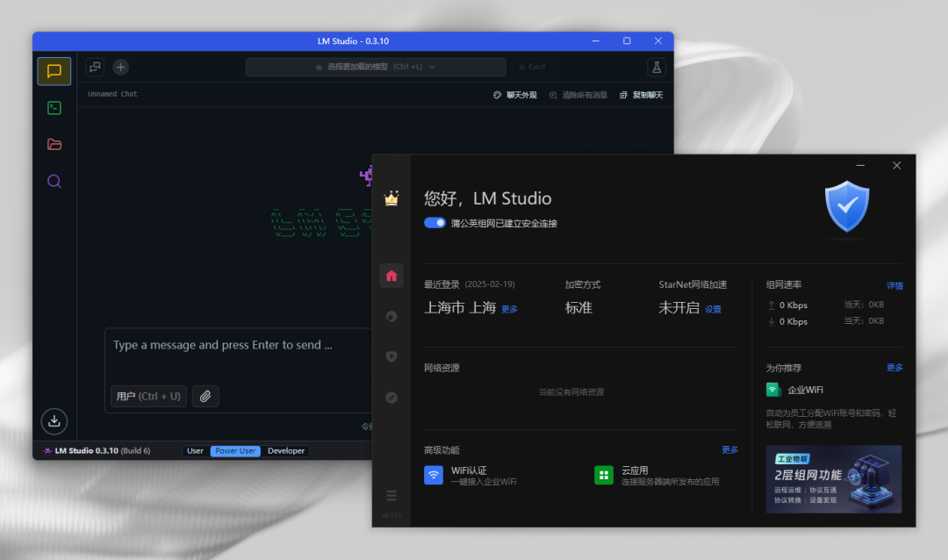Open the hamburger menu in VPN sidebar
The height and width of the screenshot is (560, 948).
(391, 496)
